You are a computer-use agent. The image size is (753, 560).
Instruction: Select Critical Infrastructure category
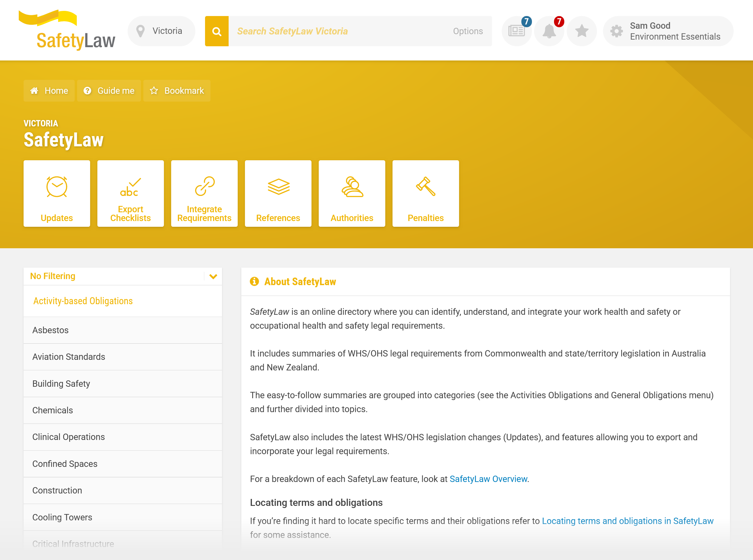pos(123,544)
